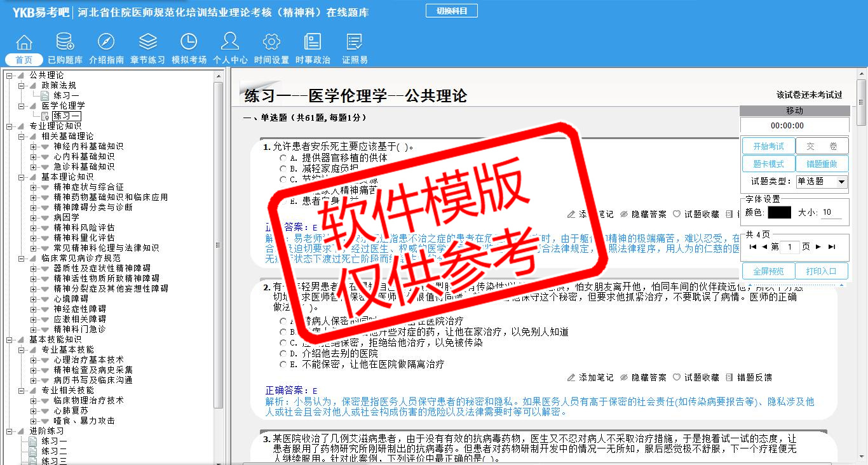The height and width of the screenshot is (465, 868).
Task: Click the 证照易 checklist icon
Action: point(355,43)
